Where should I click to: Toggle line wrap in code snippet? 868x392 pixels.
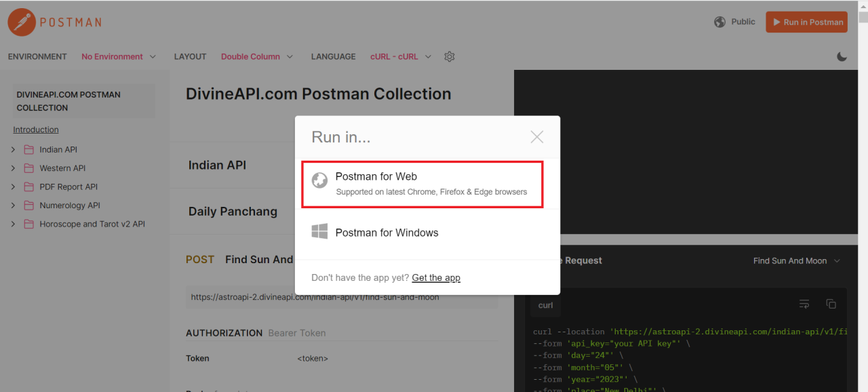(804, 304)
